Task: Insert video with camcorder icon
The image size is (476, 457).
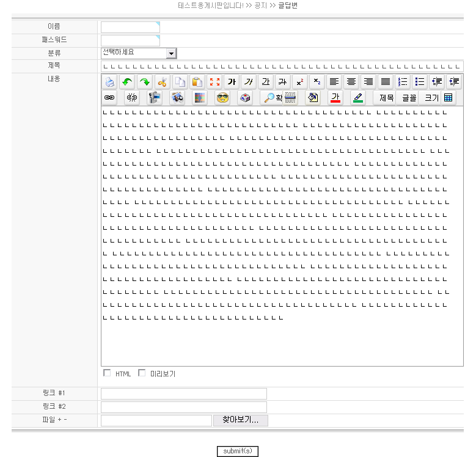Action: 155,98
